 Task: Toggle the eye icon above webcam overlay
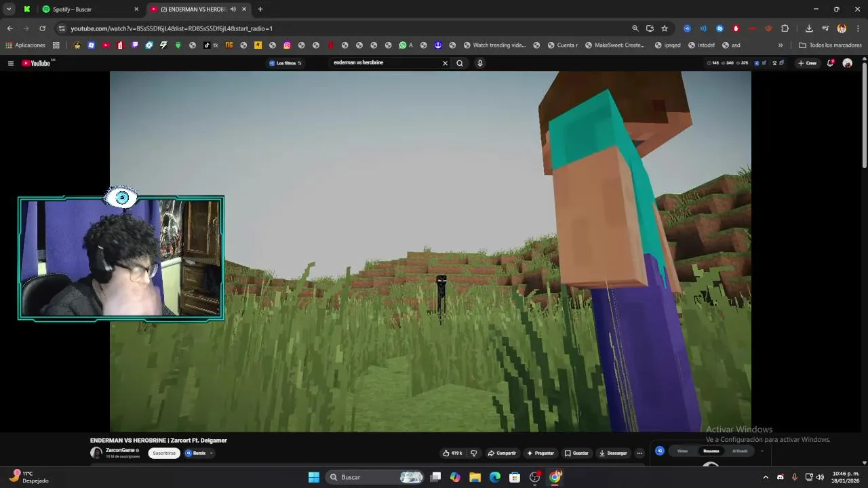[122, 197]
